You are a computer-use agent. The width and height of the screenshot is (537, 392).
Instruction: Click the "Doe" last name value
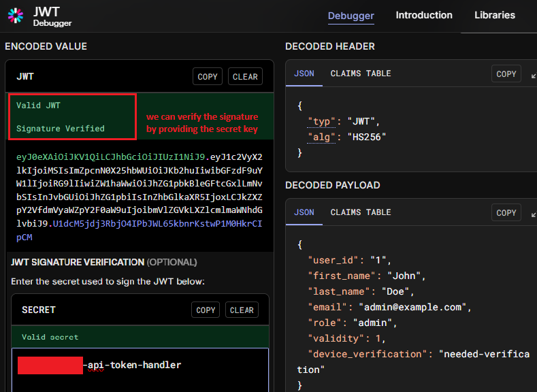[x=395, y=292]
